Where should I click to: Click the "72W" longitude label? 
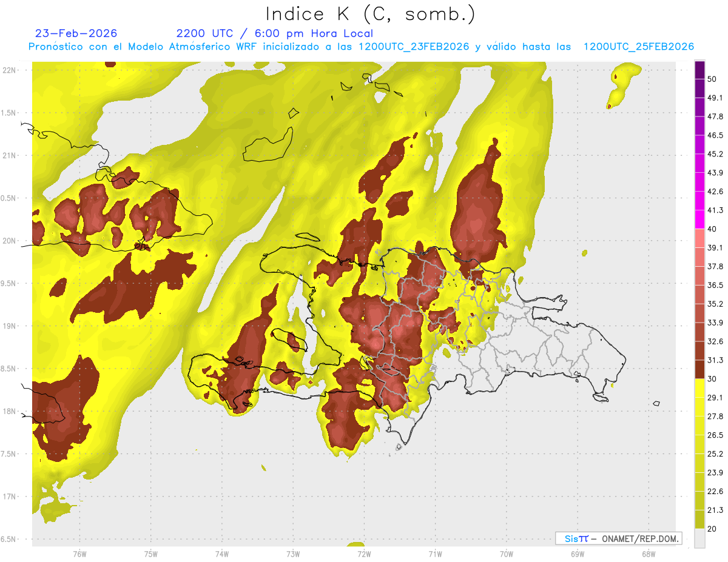click(x=364, y=554)
